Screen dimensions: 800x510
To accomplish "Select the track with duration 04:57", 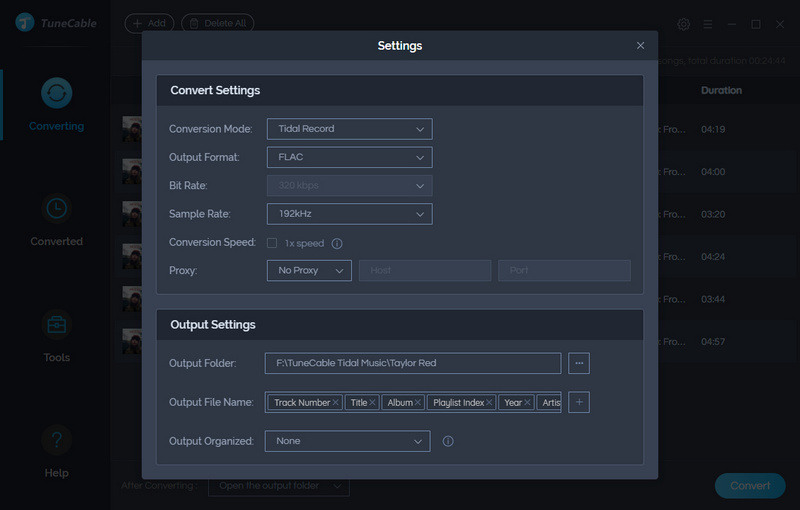I will [x=713, y=342].
